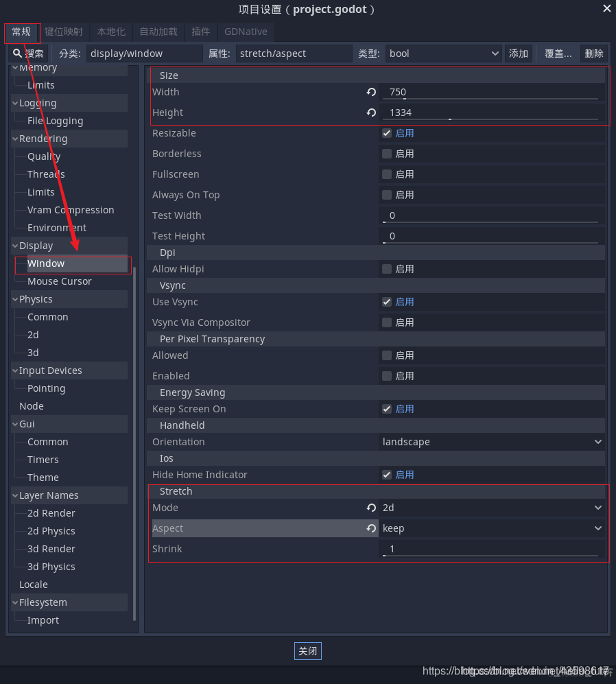Click the 删除 button

(x=594, y=54)
